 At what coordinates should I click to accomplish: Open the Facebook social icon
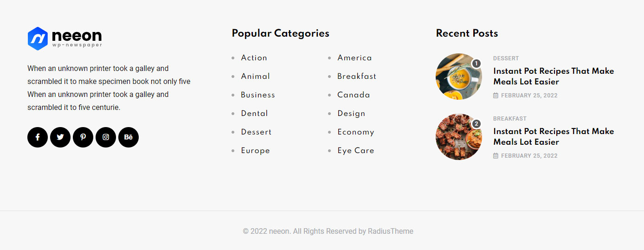click(38, 137)
